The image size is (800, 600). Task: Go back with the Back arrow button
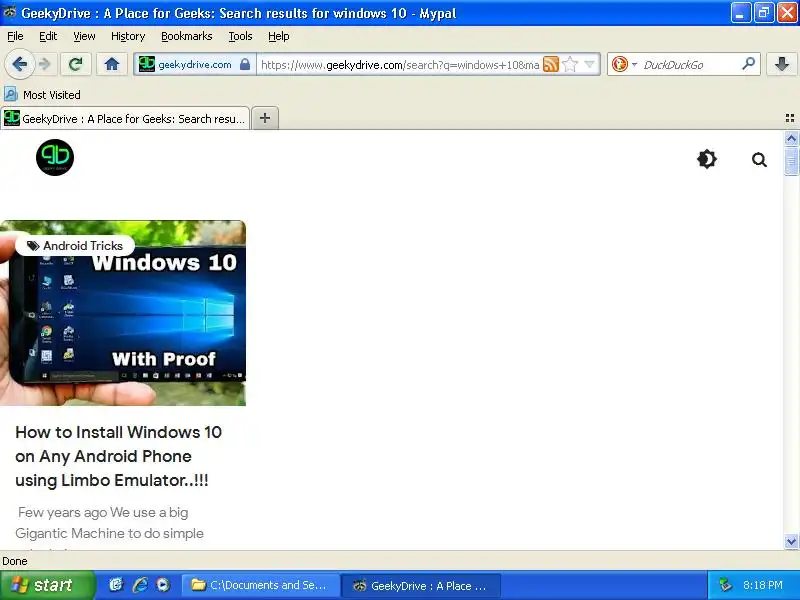coord(20,64)
